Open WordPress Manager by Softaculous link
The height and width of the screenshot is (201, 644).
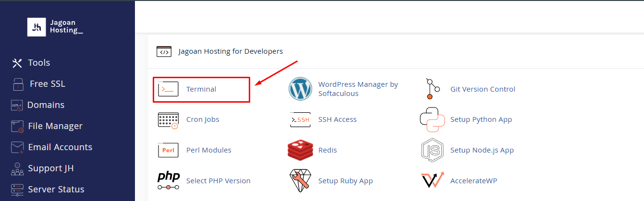click(x=358, y=89)
